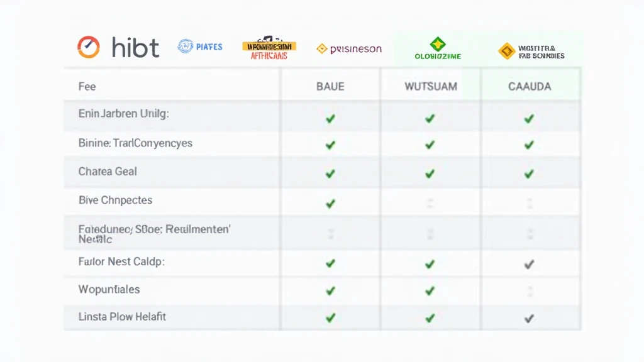Click the gray CAAUDA checkmark for Linsta Plow Helafit

[529, 318]
